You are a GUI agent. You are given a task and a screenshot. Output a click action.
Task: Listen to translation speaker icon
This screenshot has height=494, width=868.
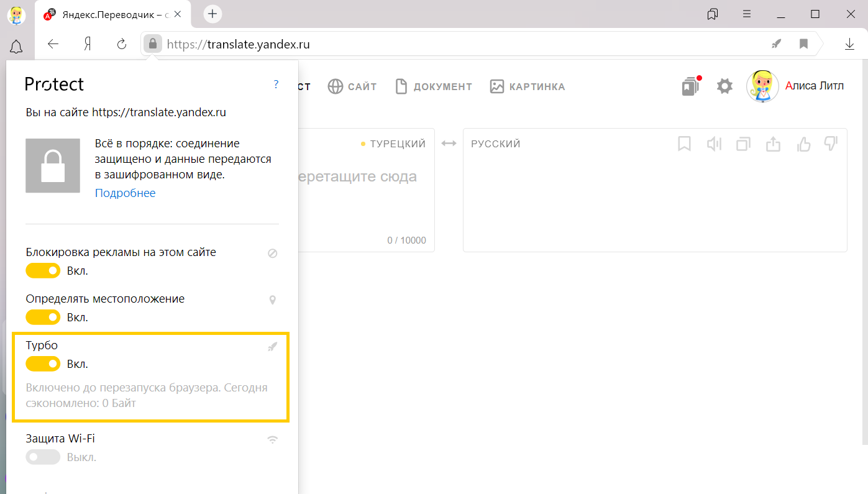(714, 144)
